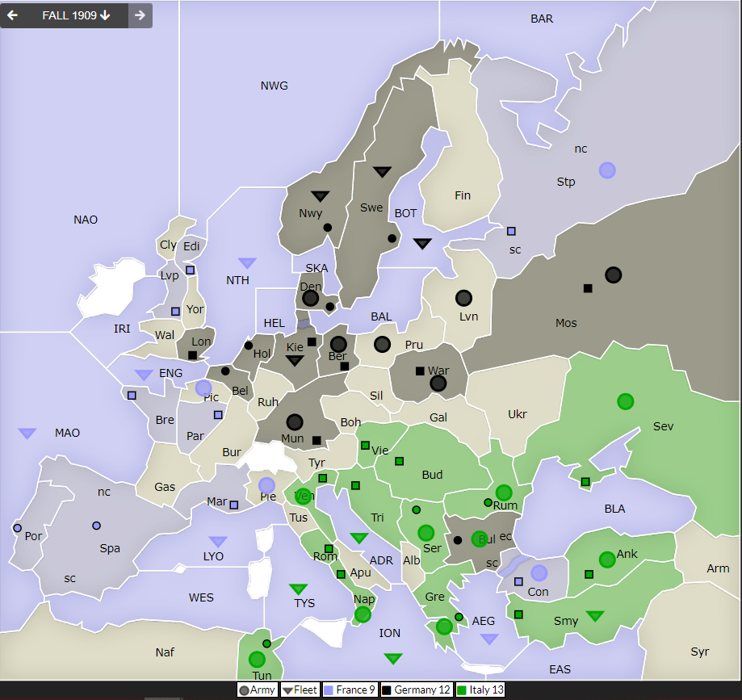Viewport: 742px width, 700px height.
Task: Select the French army in Pie
Action: click(266, 485)
